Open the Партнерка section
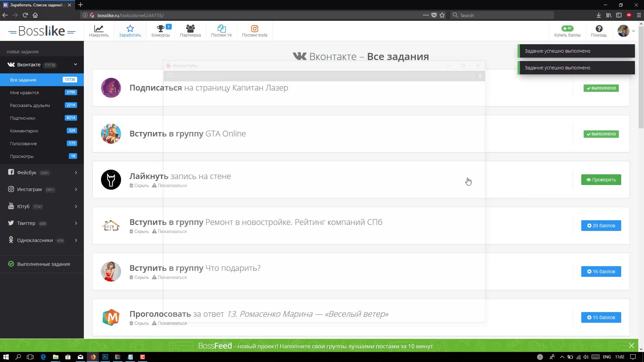 [x=190, y=31]
